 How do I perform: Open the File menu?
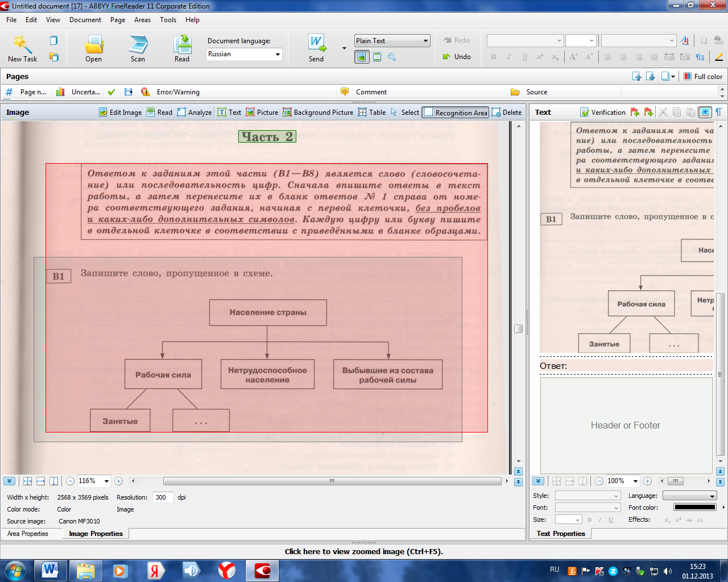coord(11,20)
